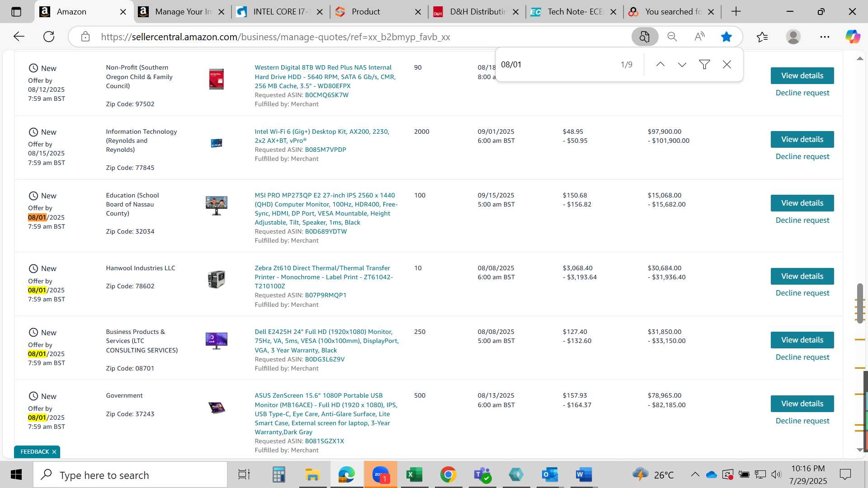Switch to You searched for tab

point(673,12)
